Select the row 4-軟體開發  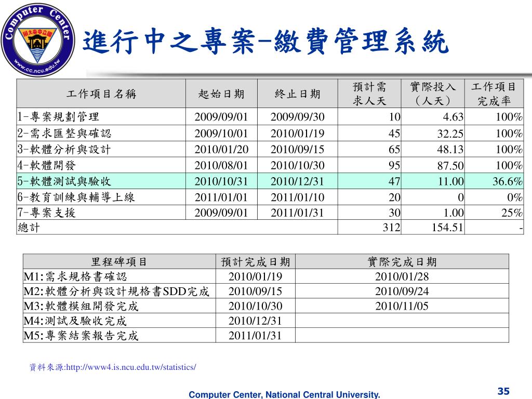270,165
